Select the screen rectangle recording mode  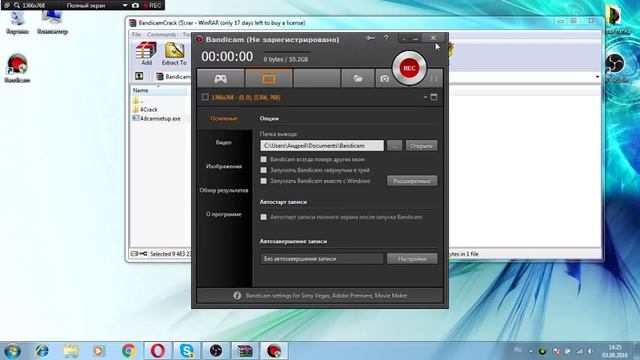pos(269,78)
